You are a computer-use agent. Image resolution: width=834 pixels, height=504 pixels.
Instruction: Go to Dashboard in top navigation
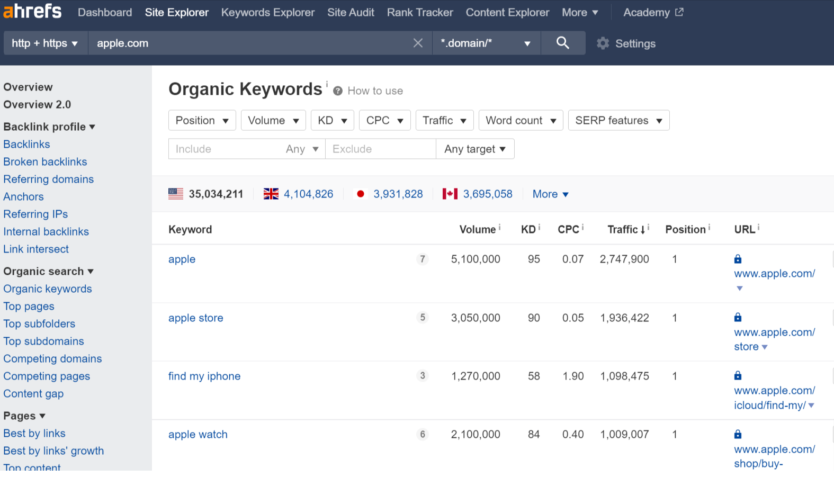[x=105, y=12]
